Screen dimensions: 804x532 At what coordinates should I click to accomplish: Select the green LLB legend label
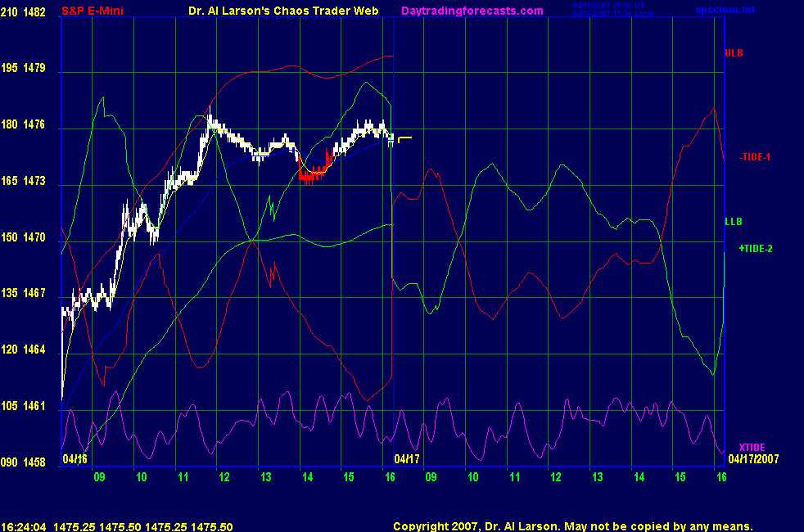733,221
